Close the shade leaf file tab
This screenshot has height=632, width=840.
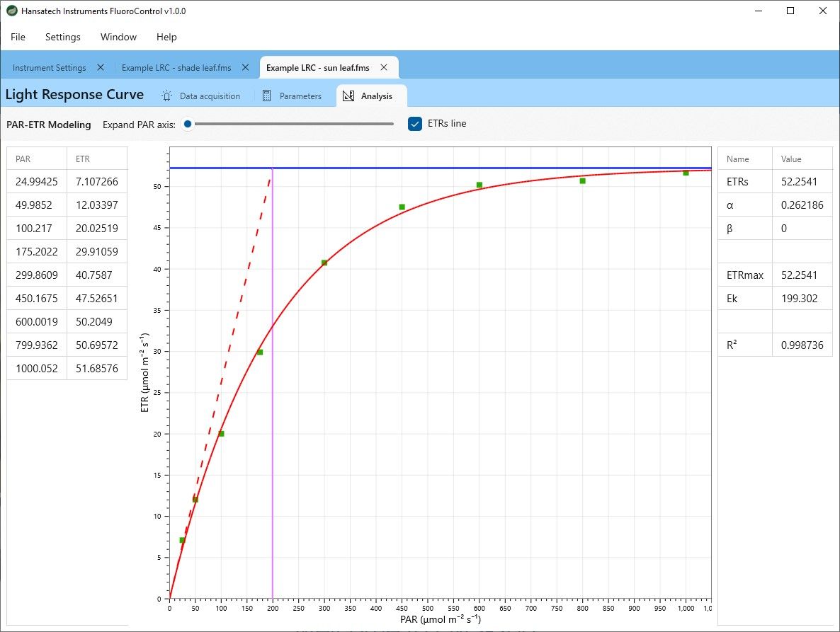click(x=245, y=67)
